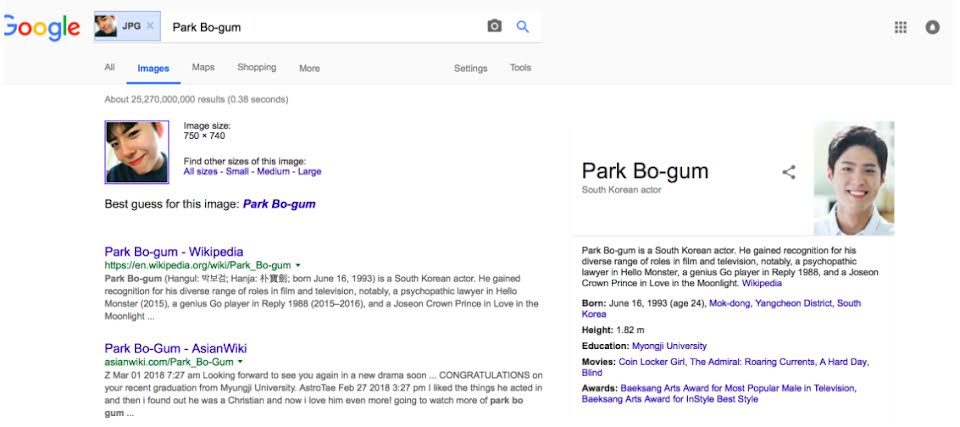This screenshot has width=960, height=427.
Task: Share the Park Bo-gum knowledge panel
Action: pyautogui.click(x=789, y=172)
